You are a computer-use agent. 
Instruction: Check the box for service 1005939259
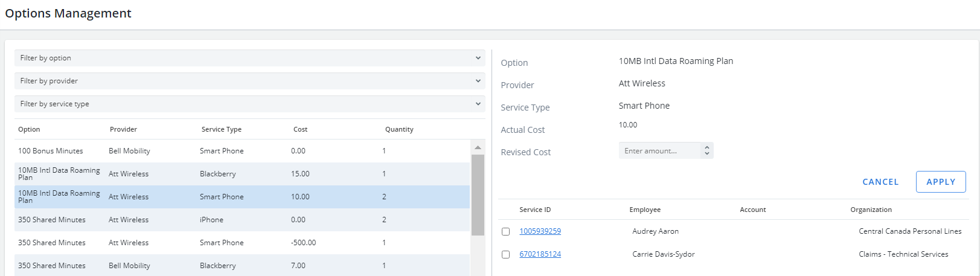click(x=506, y=231)
